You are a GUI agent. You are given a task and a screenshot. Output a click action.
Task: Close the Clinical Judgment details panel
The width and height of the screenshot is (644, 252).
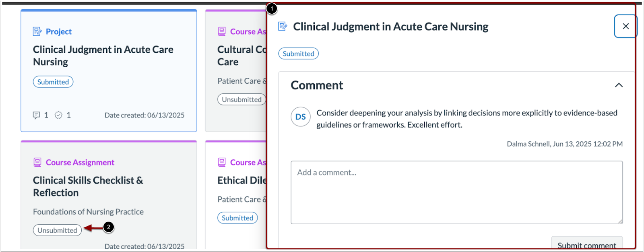[625, 26]
